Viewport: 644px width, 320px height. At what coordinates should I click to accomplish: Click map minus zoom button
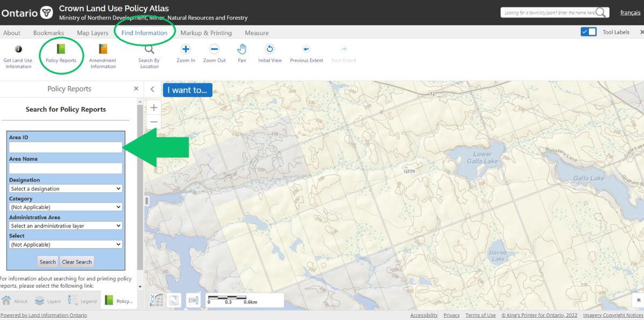153,122
